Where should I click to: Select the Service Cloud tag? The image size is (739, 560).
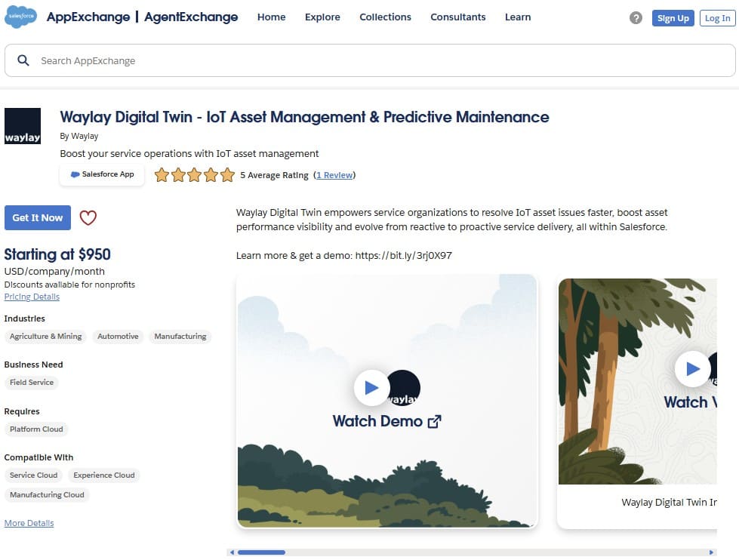(x=33, y=475)
